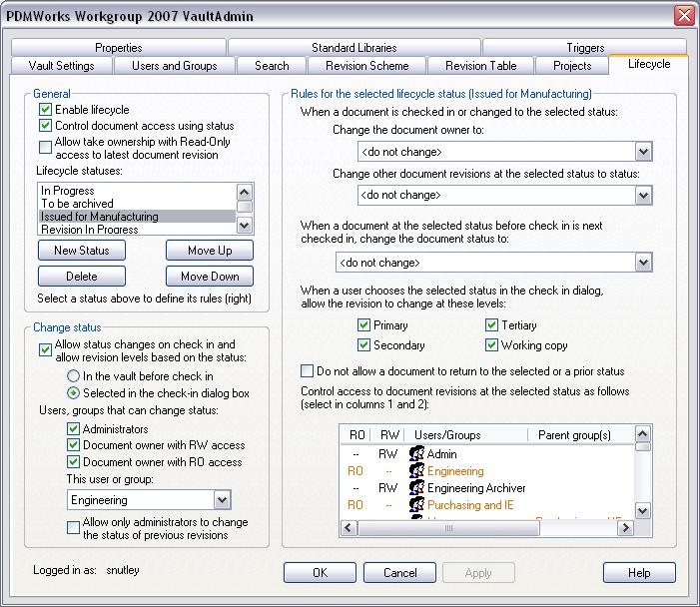Open next check-in document status dropdown
This screenshot has width=700, height=607.
pos(643,263)
